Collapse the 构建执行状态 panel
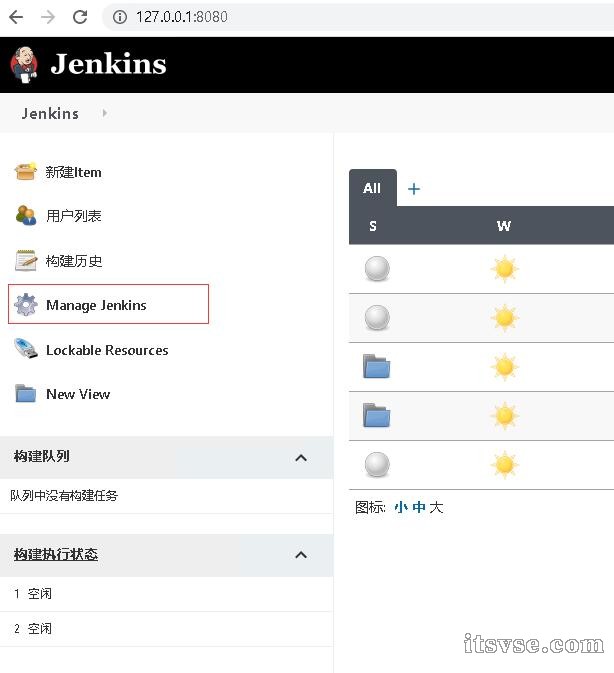Screen dimensions: 614x673 point(301,555)
